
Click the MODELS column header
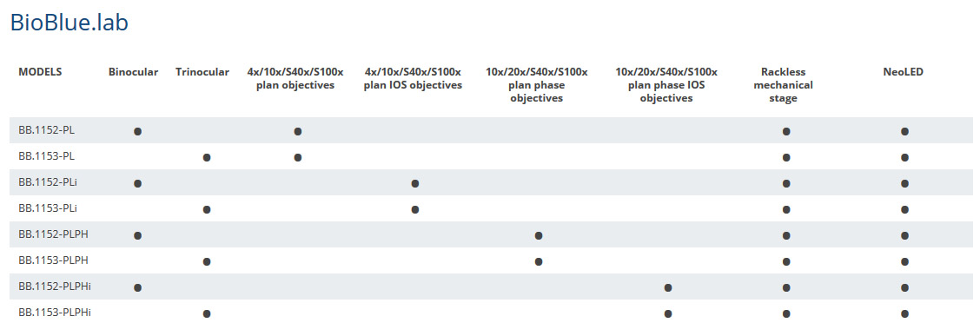[x=40, y=72]
